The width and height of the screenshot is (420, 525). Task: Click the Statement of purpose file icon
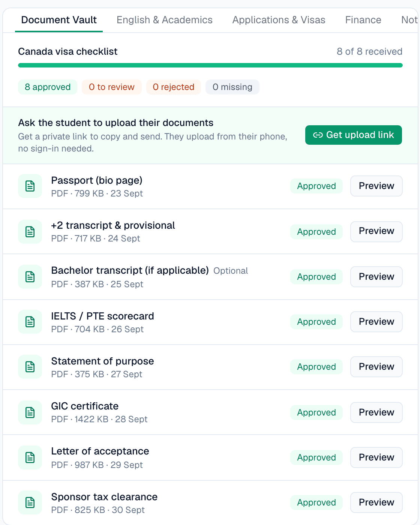point(30,367)
